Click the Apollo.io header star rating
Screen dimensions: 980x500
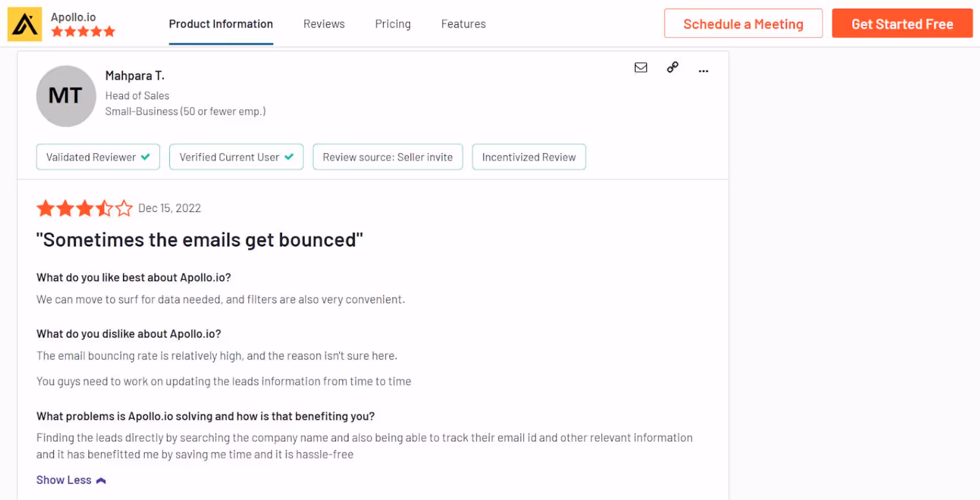point(83,32)
